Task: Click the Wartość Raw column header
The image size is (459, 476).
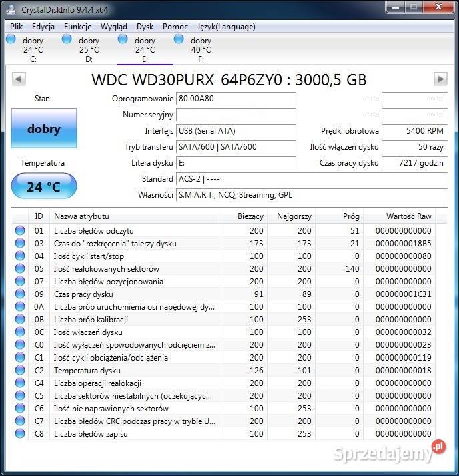Action: point(399,216)
